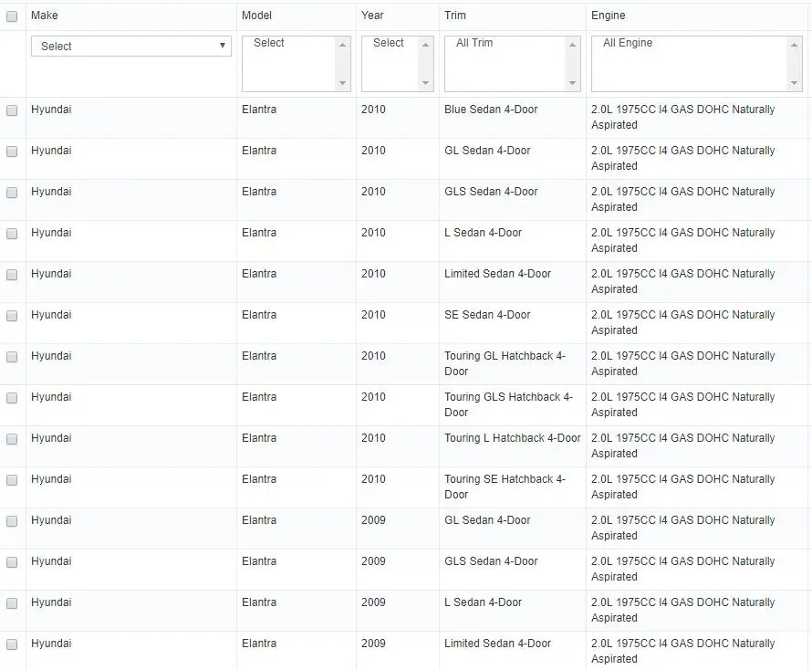Click Hyundai in the Blue Sedan row

pos(51,110)
